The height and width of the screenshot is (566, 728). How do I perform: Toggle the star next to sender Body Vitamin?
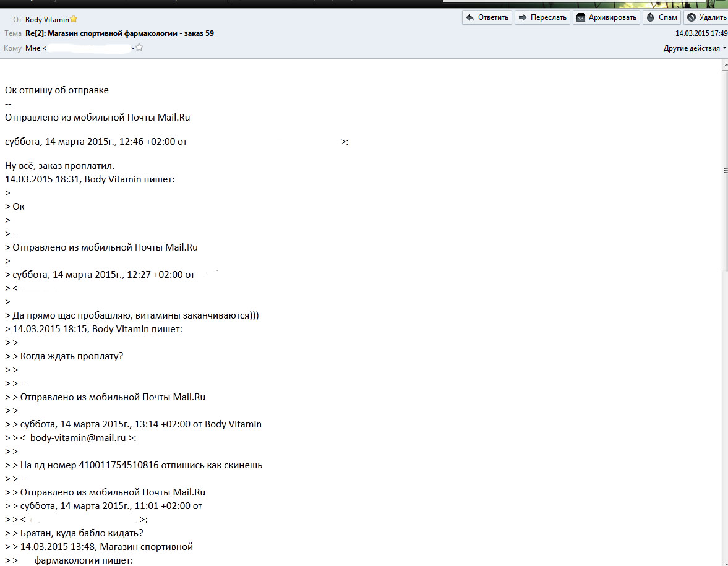click(x=74, y=19)
